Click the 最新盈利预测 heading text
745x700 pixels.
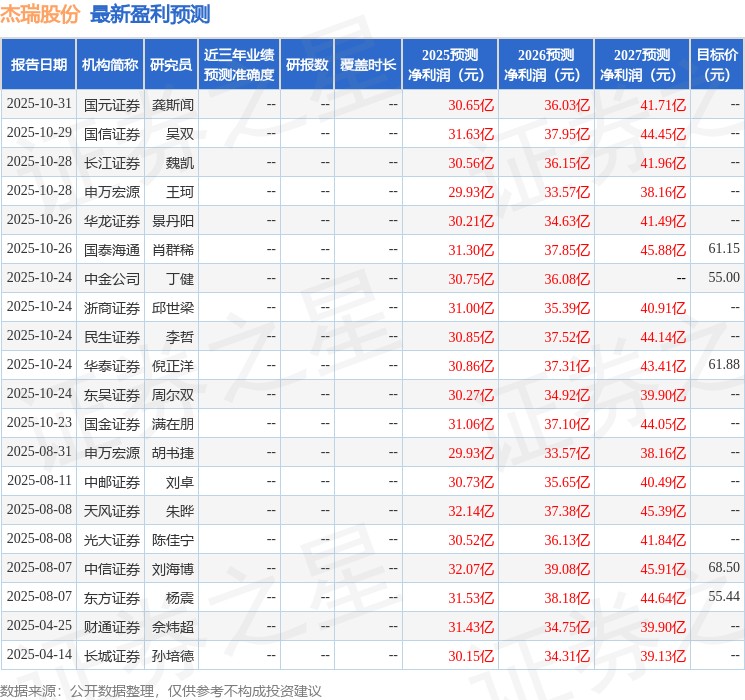(x=150, y=14)
